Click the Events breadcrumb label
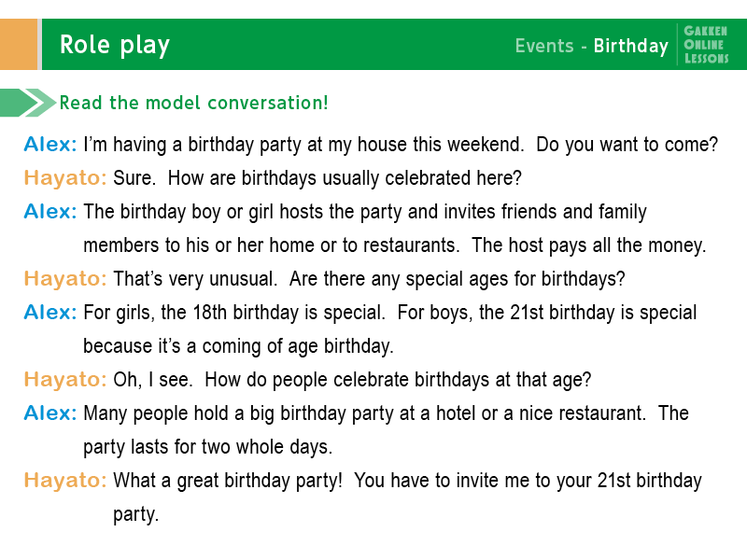Viewport: 747px width, 560px height. click(x=544, y=46)
